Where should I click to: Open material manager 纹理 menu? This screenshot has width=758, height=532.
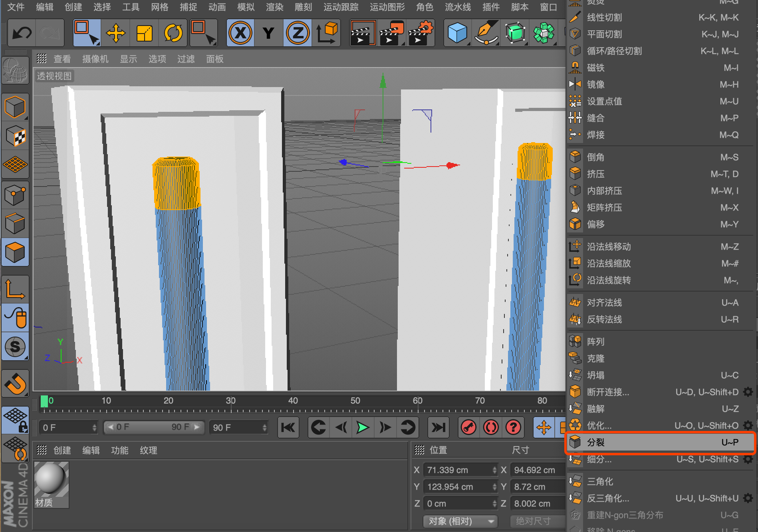coord(149,451)
